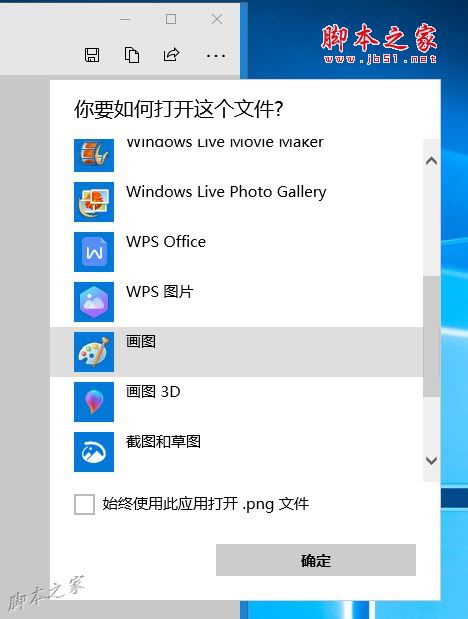Screen dimensions: 468x619
Task: Minimize the background window
Action: tap(125, 19)
